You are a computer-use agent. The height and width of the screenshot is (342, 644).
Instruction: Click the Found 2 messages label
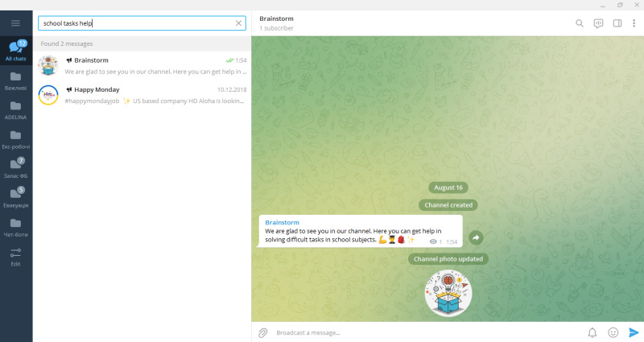(67, 43)
